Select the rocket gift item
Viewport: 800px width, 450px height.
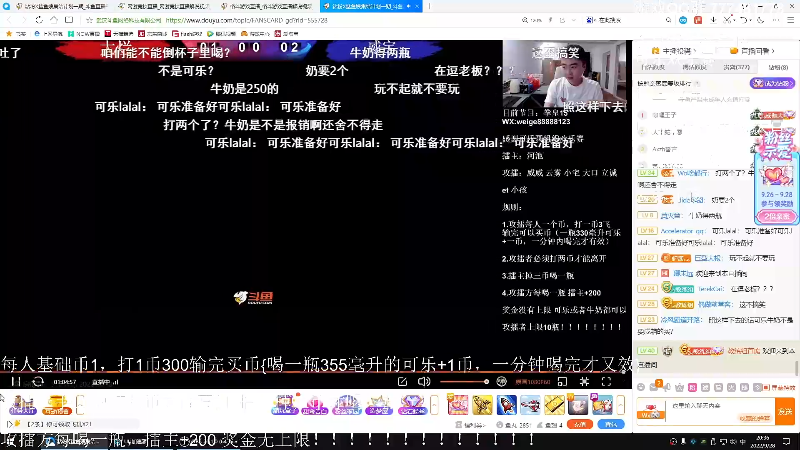(x=506, y=405)
